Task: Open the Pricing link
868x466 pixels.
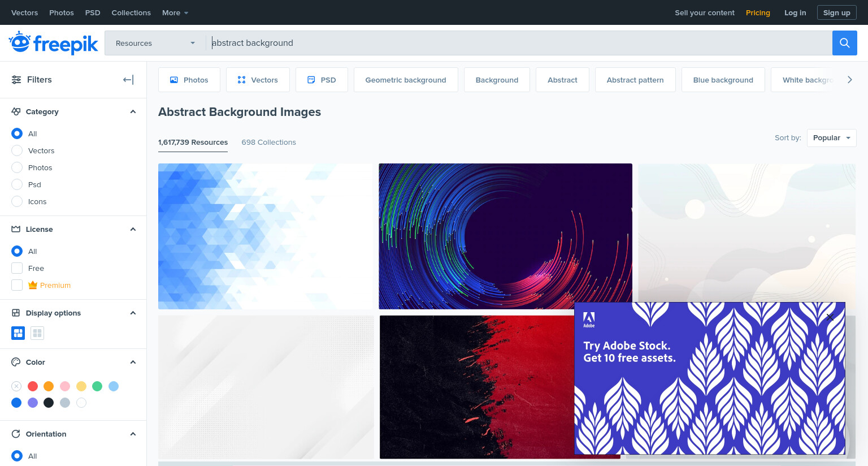Action: (758, 12)
